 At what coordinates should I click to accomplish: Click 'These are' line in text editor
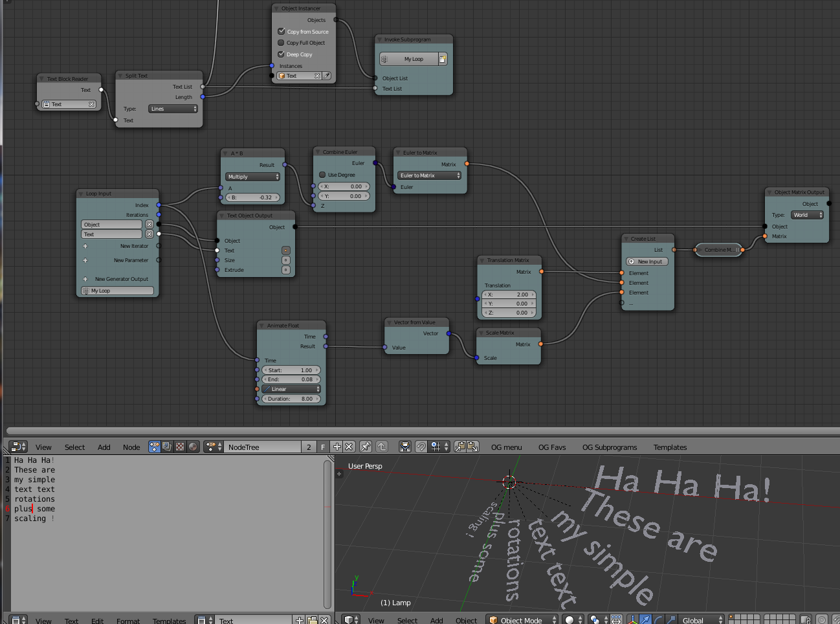click(34, 470)
